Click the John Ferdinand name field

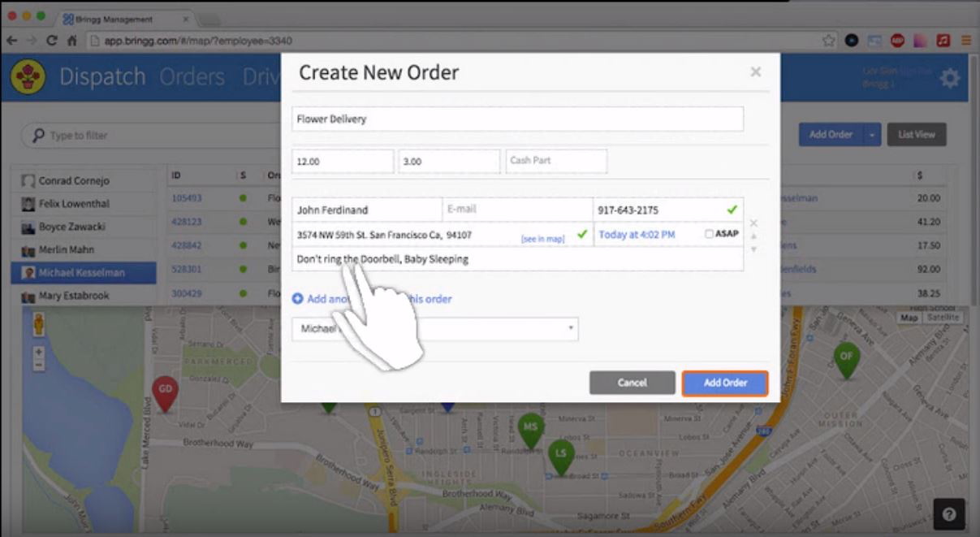367,210
